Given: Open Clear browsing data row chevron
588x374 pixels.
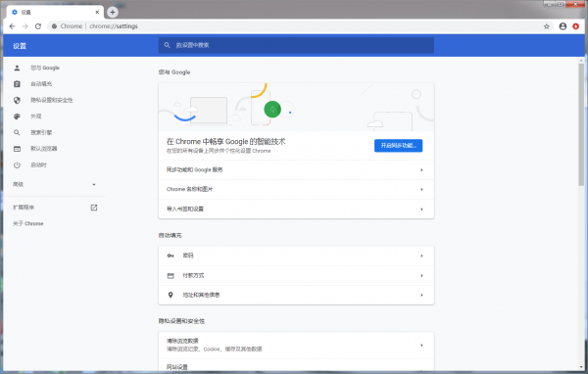Looking at the screenshot, I should coord(421,345).
